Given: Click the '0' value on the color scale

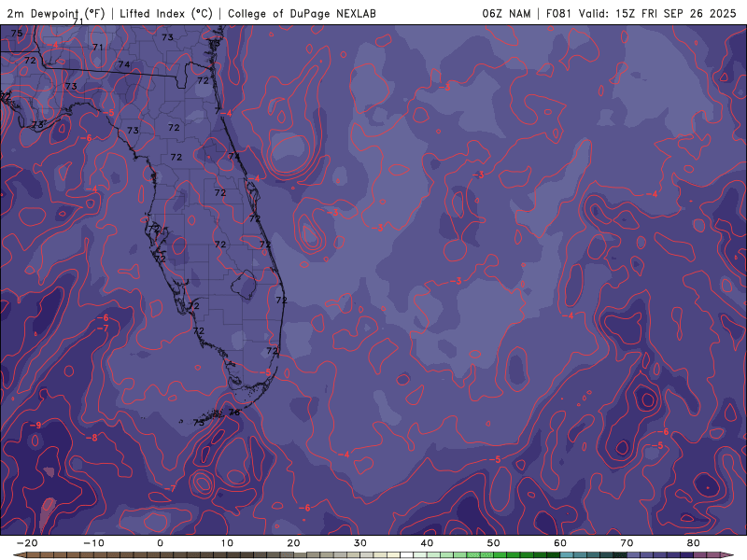Looking at the screenshot, I should [x=160, y=543].
